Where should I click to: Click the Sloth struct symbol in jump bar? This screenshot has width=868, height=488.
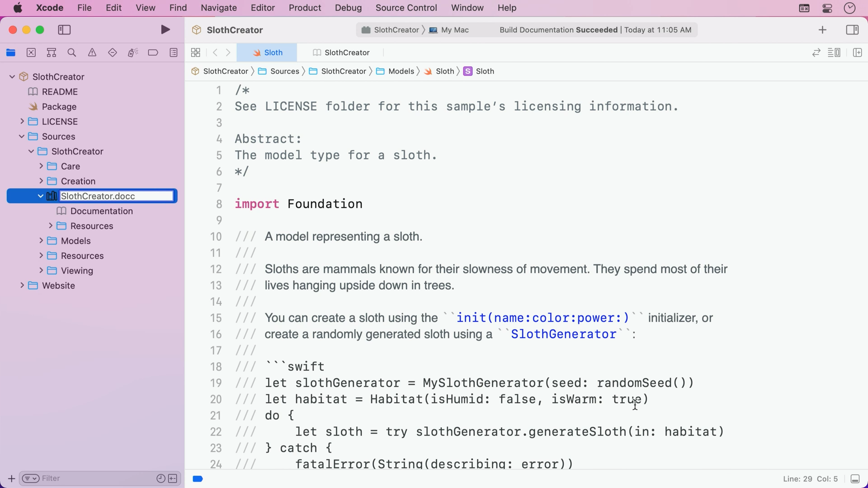[x=479, y=71]
